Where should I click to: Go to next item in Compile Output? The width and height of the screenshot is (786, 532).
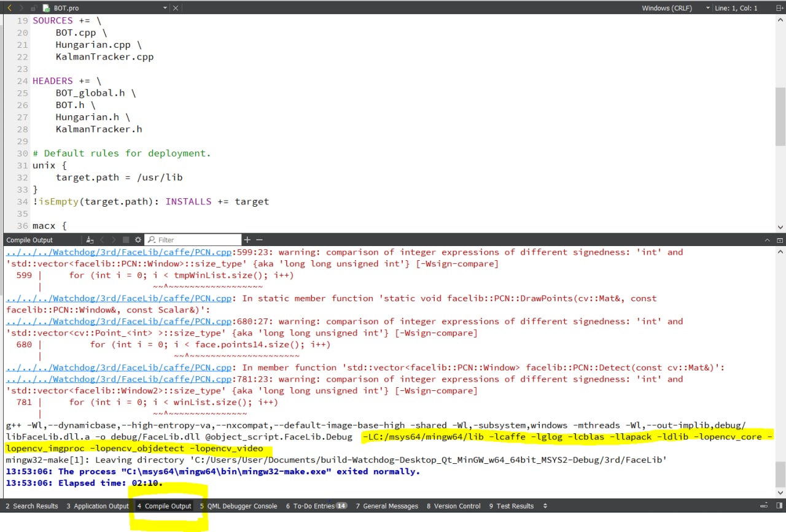point(114,240)
